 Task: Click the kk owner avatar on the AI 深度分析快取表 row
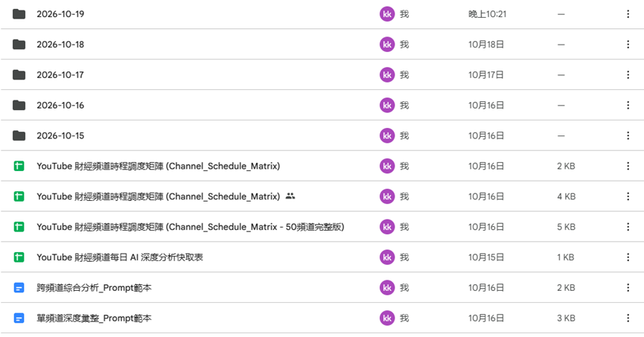point(387,257)
